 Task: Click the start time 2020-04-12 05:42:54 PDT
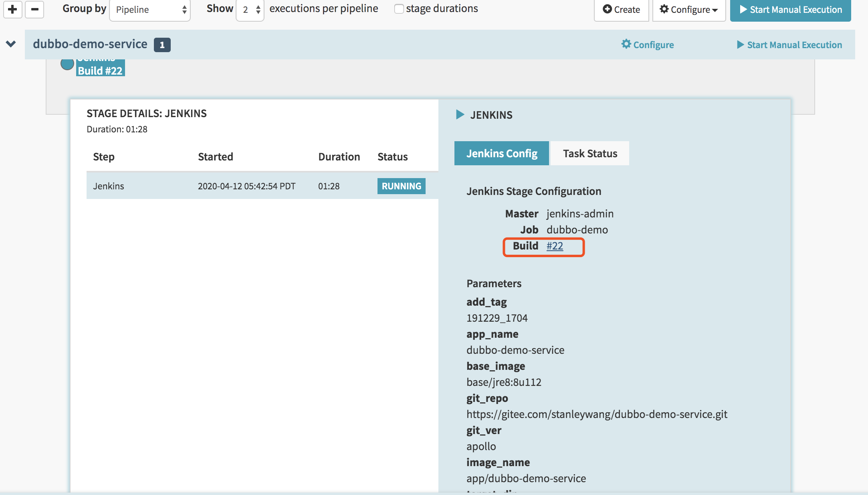coord(246,186)
